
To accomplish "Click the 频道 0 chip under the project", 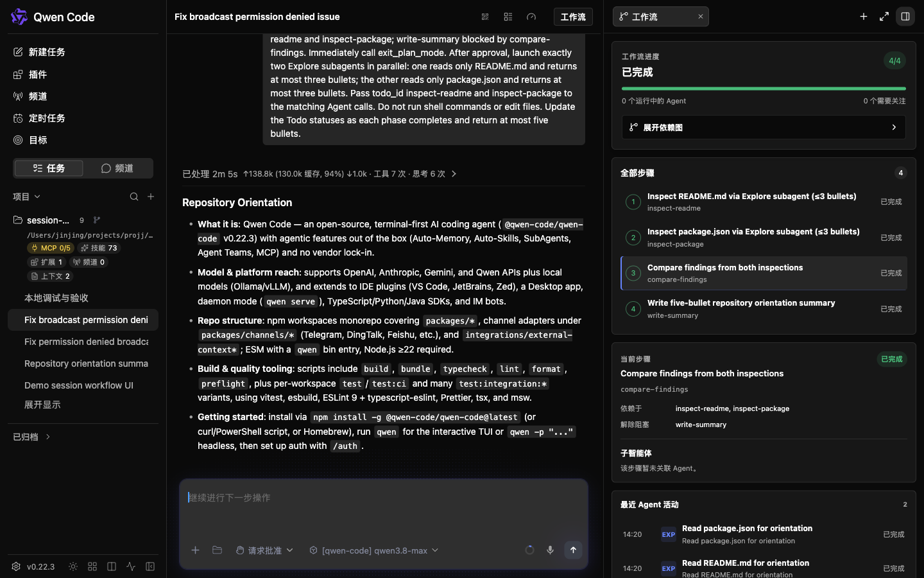I will pos(89,262).
